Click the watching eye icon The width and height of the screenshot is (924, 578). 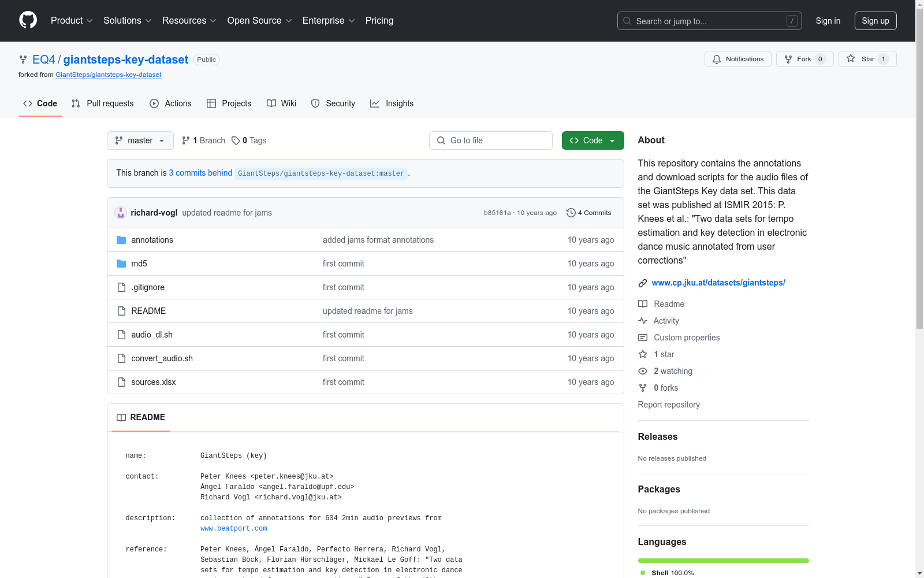[x=643, y=371]
